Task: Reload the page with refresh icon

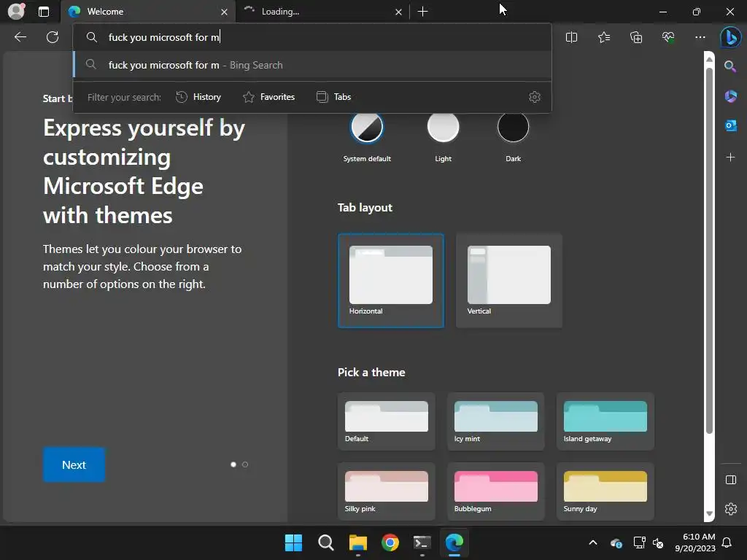Action: click(53, 37)
